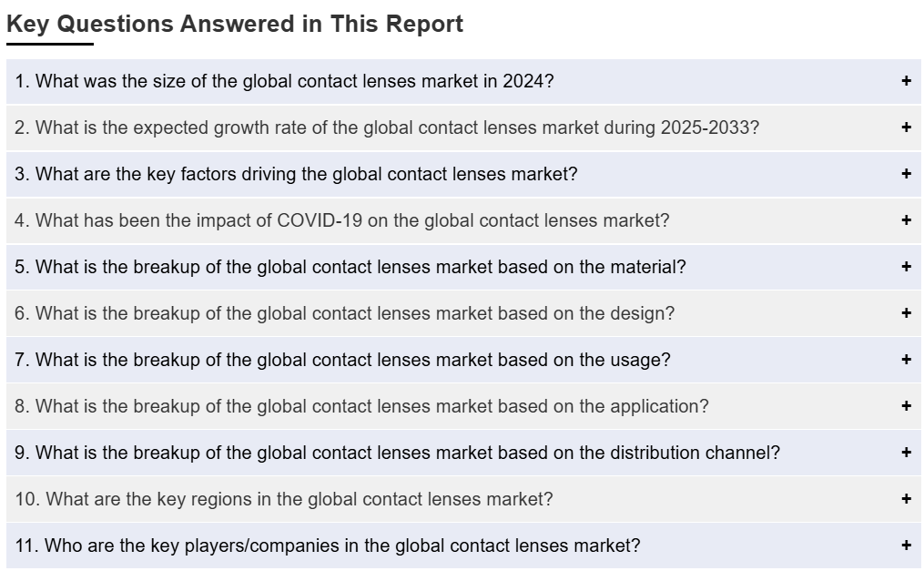The image size is (924, 571).
Task: Open question 3 about key driving factors
Action: point(296,174)
